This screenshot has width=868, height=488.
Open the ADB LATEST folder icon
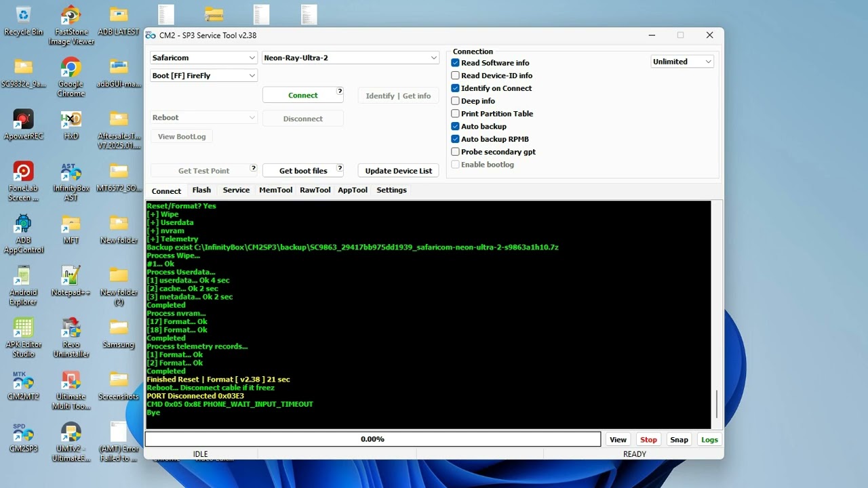[119, 21]
